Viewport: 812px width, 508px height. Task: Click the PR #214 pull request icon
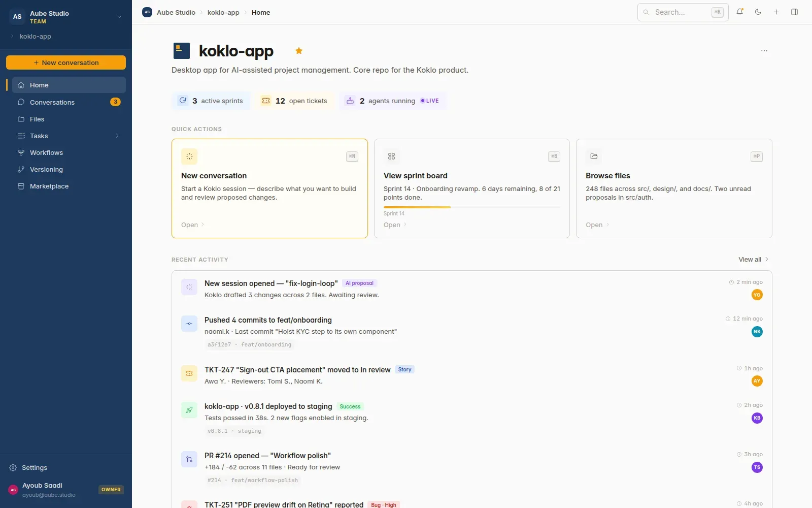click(x=189, y=460)
